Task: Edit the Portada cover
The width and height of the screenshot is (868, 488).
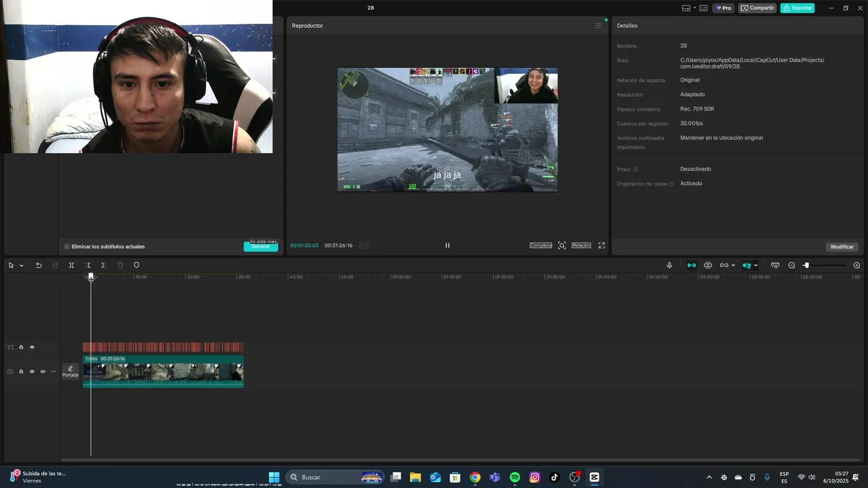Action: (71, 371)
